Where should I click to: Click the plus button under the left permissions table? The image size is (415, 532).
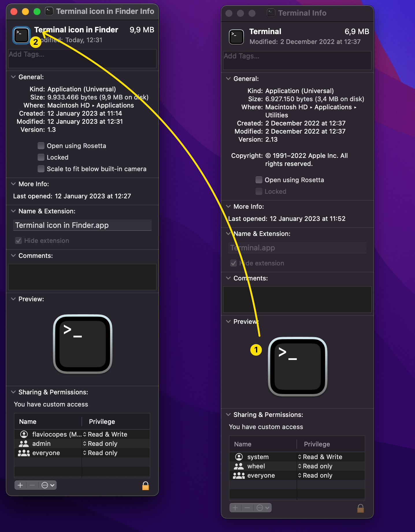point(20,485)
